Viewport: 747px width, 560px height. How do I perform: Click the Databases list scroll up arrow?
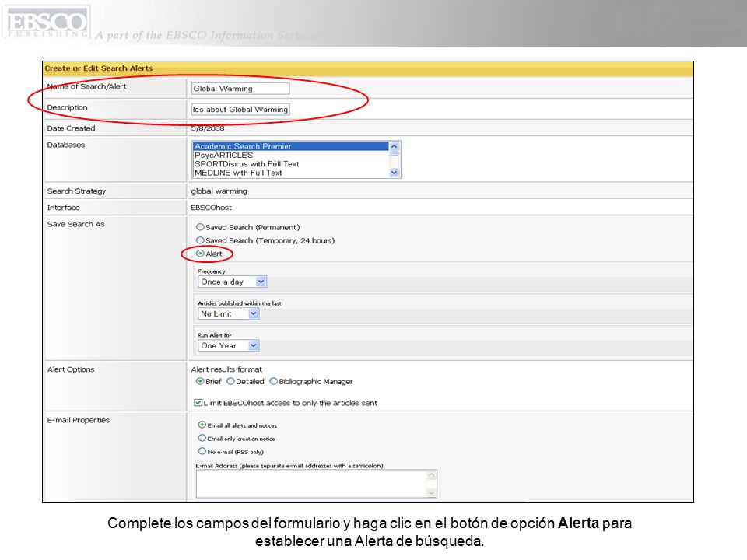click(x=394, y=147)
